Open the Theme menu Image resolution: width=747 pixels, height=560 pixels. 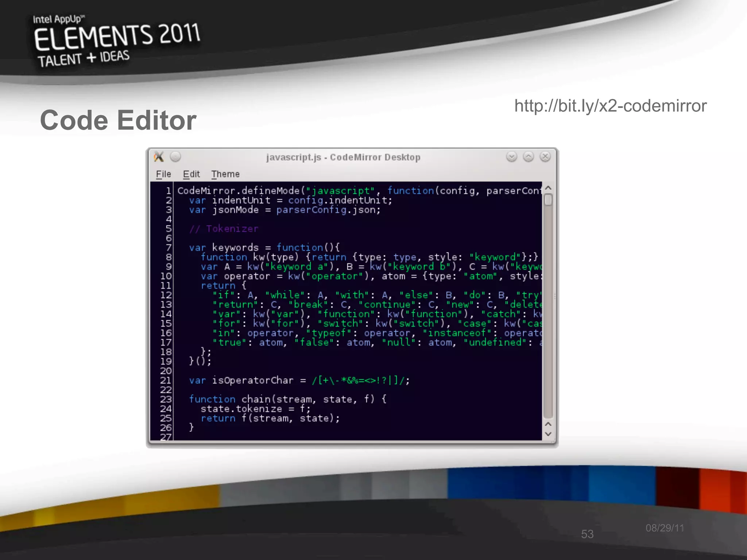click(x=225, y=174)
